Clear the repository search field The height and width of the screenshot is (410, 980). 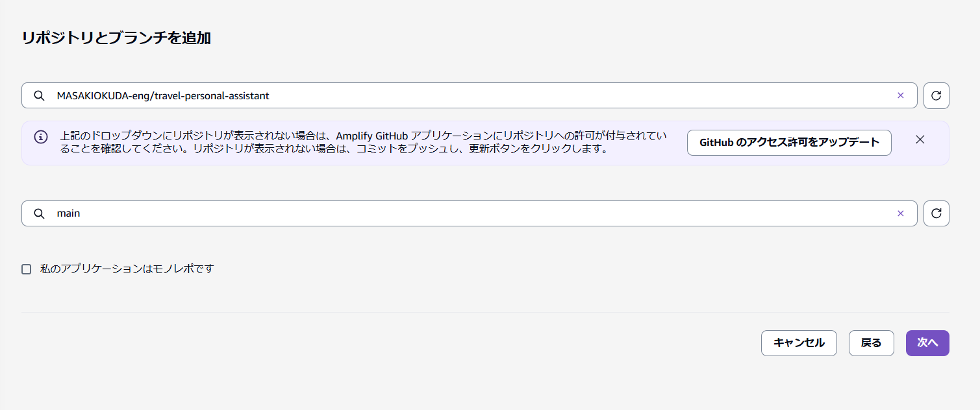901,95
